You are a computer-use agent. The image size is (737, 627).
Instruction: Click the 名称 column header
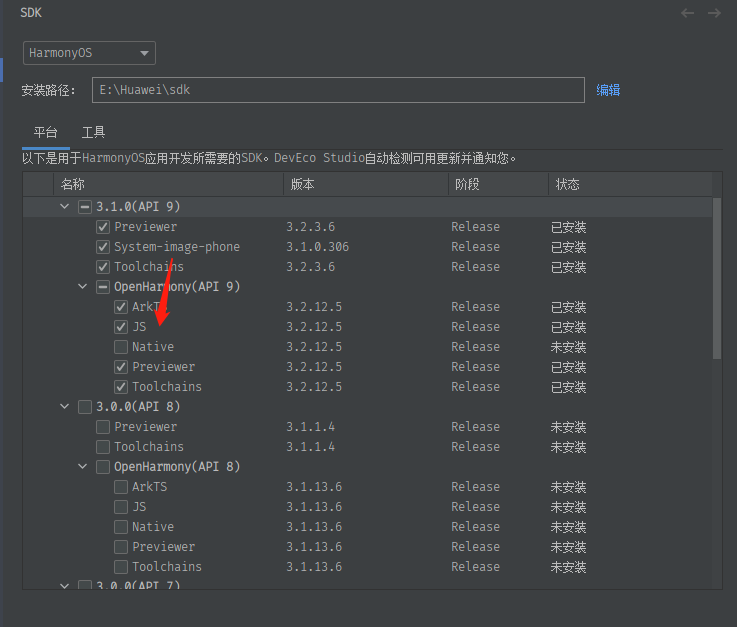coord(168,184)
